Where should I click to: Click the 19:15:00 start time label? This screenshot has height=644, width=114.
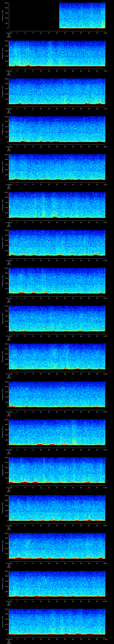point(9,450)
